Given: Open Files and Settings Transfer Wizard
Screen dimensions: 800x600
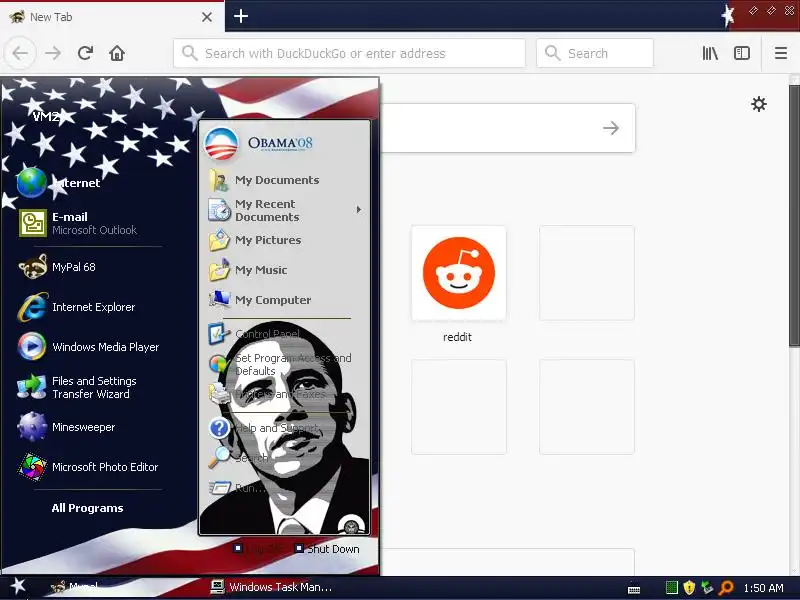Looking at the screenshot, I should click(78, 387).
